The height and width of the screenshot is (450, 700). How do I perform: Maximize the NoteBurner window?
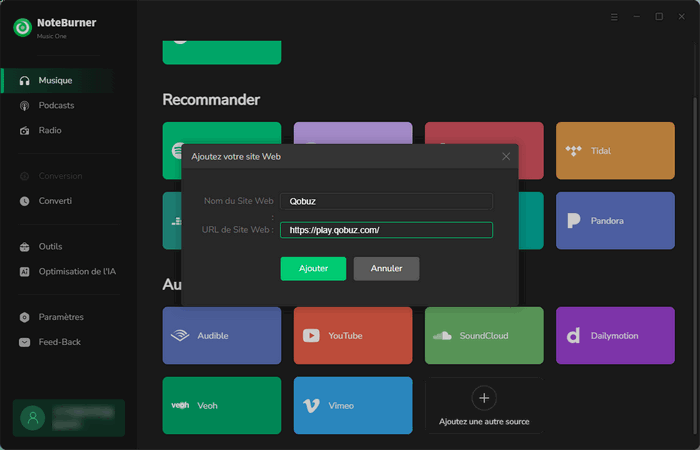click(659, 17)
